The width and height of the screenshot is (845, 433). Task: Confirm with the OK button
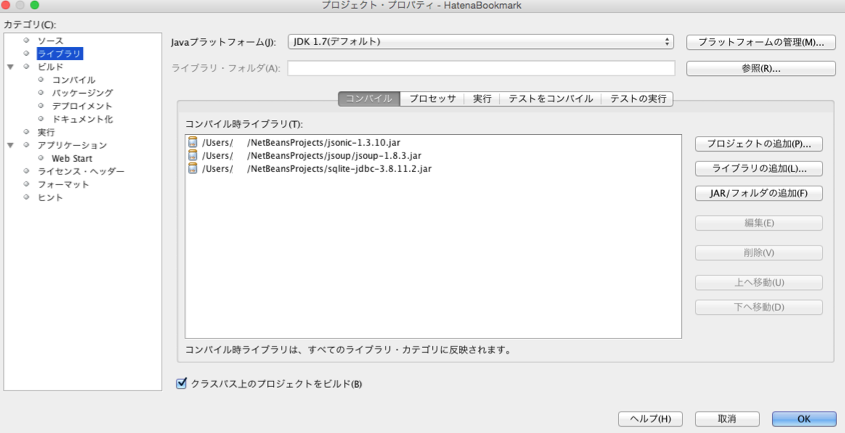[x=804, y=419]
